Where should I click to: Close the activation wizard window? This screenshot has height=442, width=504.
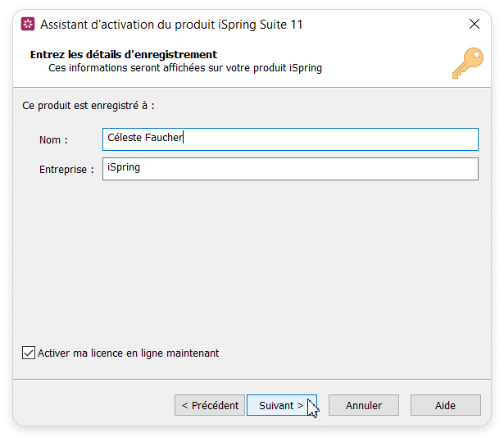point(474,25)
